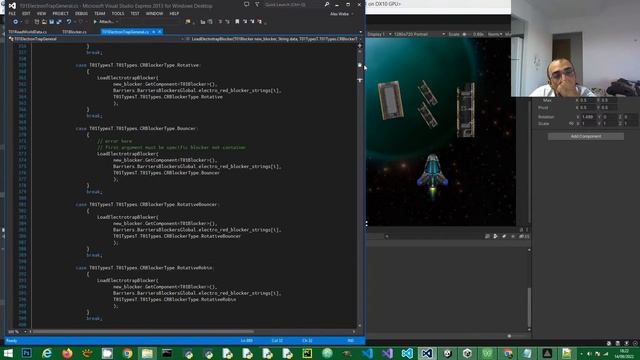The image size is (640, 360).
Task: Click the Pivot X field in Unity inspector
Action: pos(588,108)
